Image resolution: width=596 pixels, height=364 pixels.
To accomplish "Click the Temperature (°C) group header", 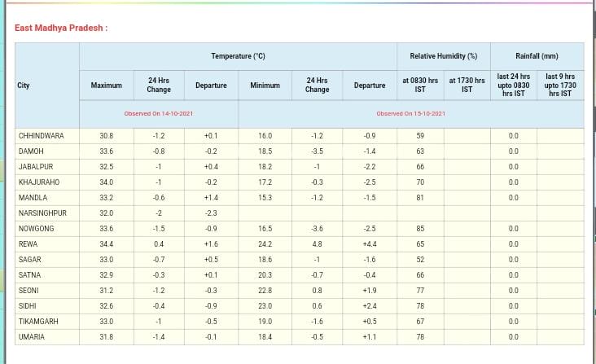I will tap(238, 56).
